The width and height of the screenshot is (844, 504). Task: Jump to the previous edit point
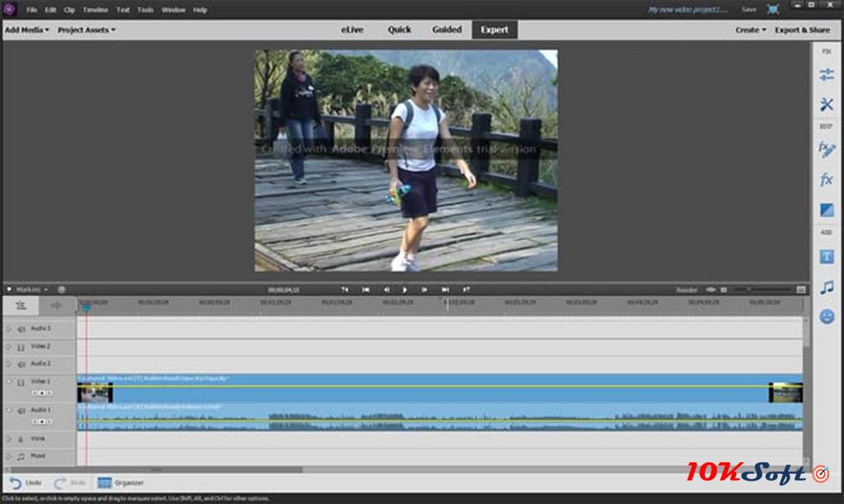pos(344,289)
